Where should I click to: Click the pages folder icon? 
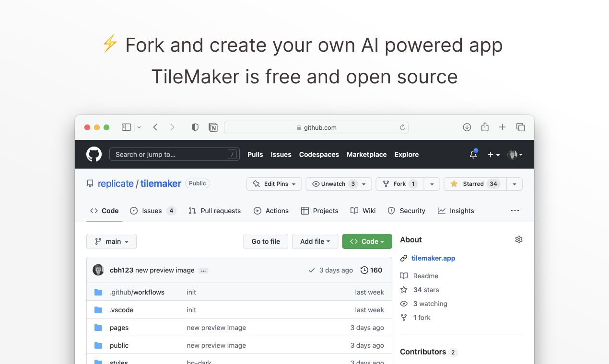click(x=98, y=328)
